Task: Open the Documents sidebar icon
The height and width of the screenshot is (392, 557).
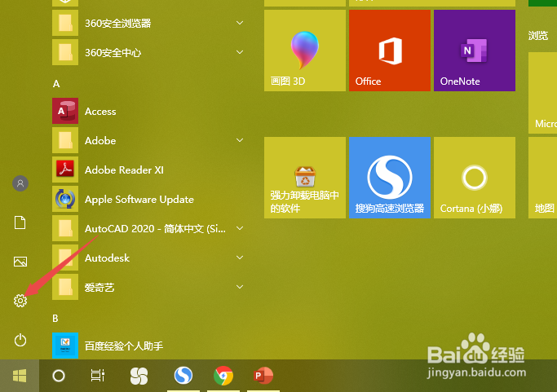Action: pos(20,222)
